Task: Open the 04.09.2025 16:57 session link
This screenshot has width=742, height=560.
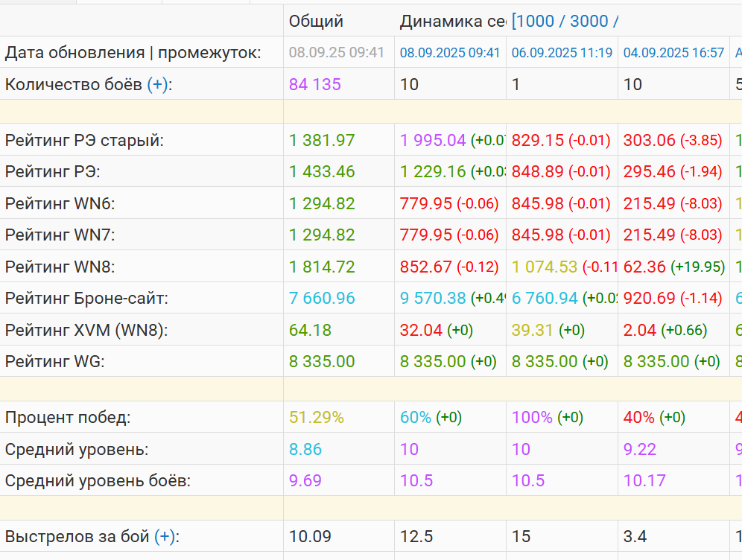Action: click(x=673, y=53)
